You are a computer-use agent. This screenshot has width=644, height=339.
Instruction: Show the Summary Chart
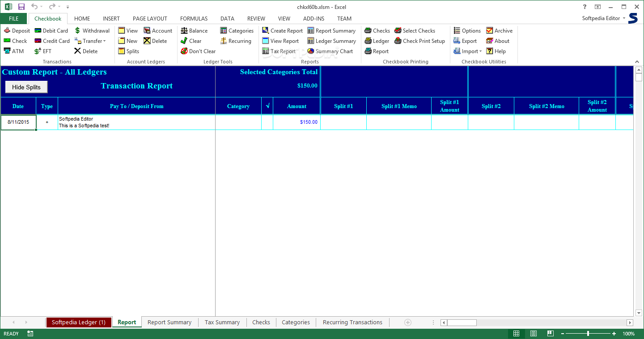(330, 51)
